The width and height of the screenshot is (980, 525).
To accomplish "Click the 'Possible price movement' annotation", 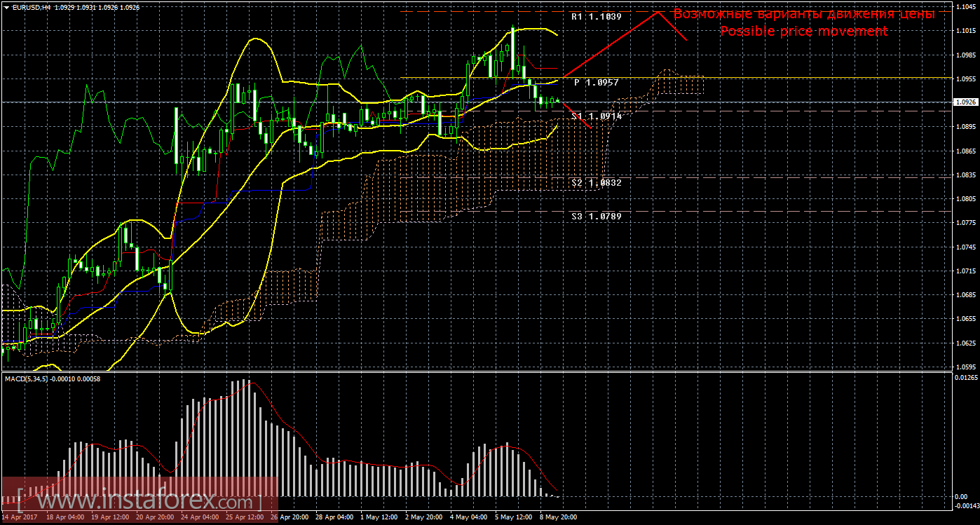I will coord(804,32).
